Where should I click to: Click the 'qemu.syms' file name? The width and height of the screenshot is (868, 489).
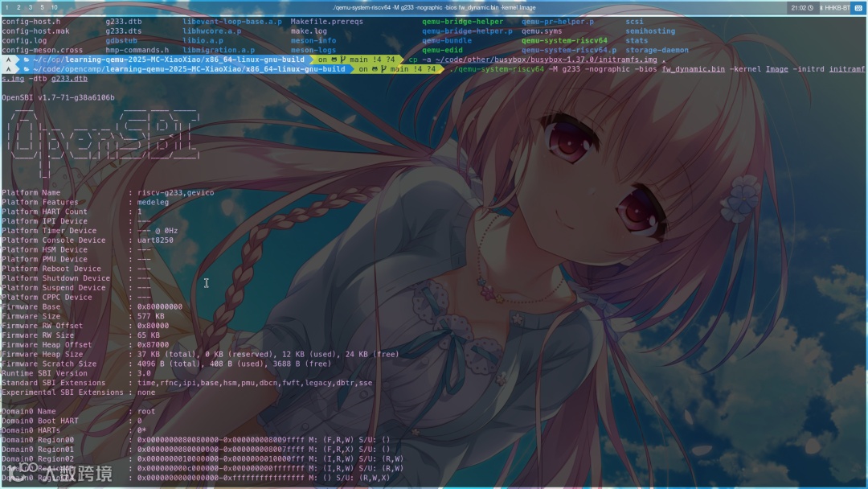tap(542, 31)
